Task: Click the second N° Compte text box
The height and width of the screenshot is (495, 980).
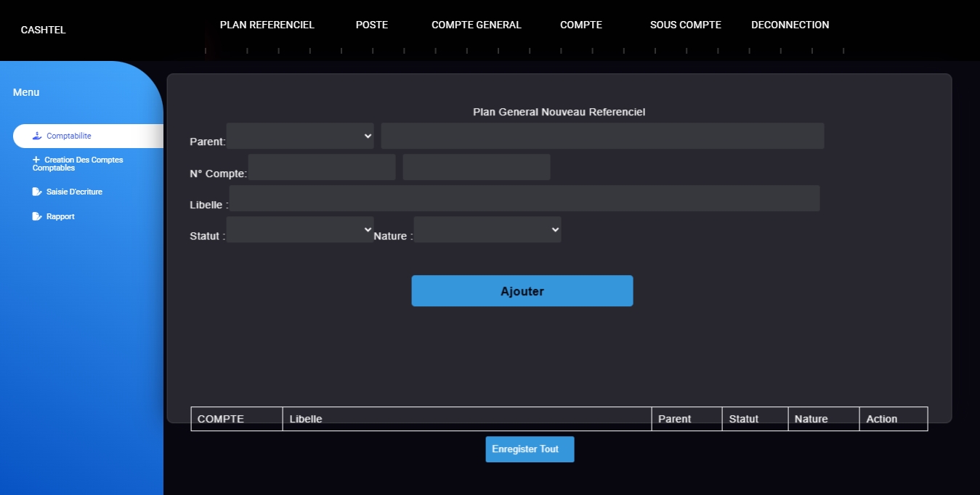Action: pos(477,167)
